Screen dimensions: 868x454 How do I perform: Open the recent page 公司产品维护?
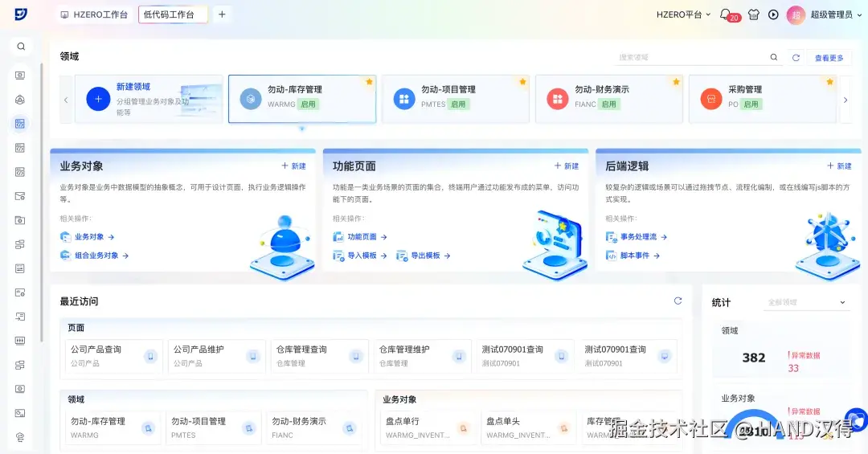(216, 356)
